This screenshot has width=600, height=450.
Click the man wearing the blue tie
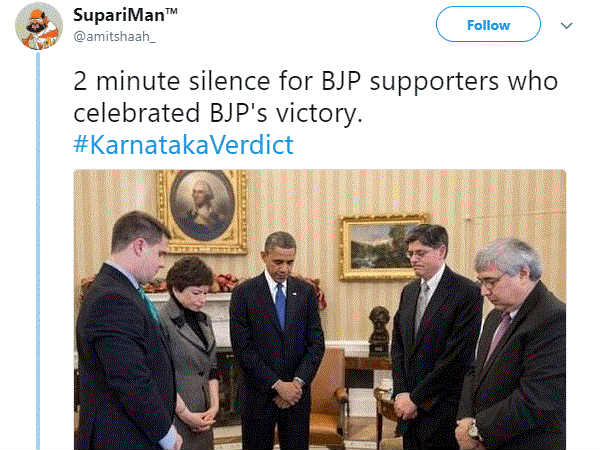277,341
